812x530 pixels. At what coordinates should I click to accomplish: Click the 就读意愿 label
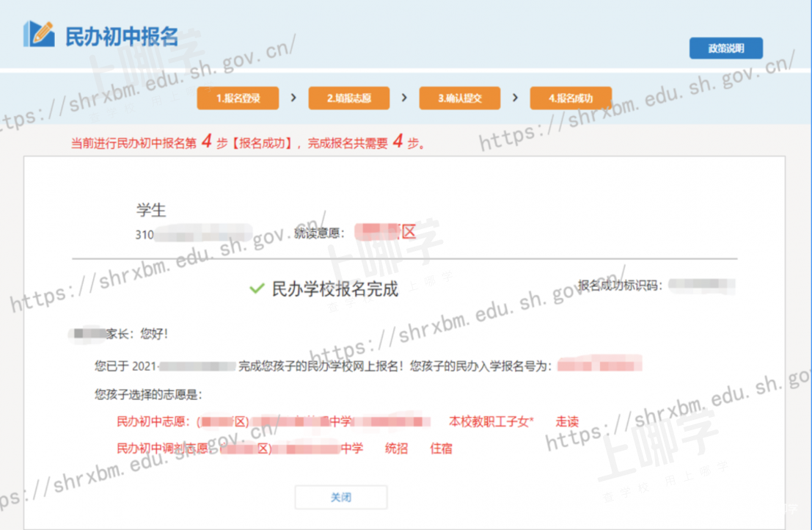click(x=320, y=233)
